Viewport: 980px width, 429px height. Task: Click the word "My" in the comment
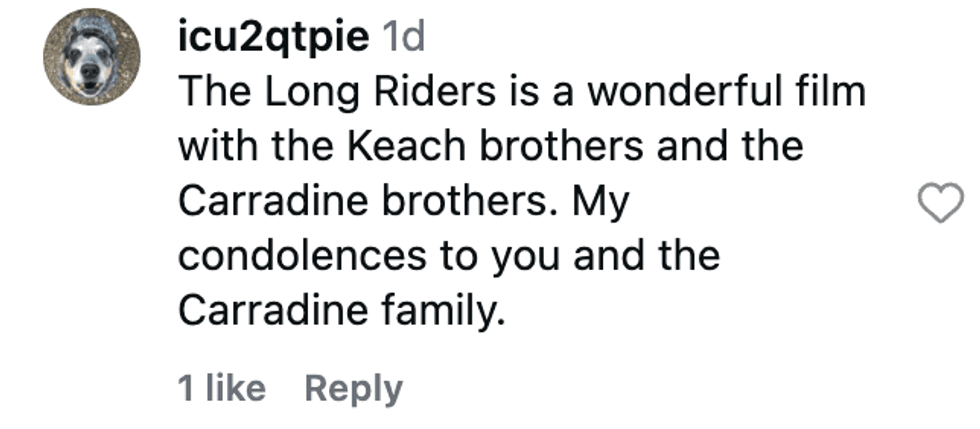(602, 201)
